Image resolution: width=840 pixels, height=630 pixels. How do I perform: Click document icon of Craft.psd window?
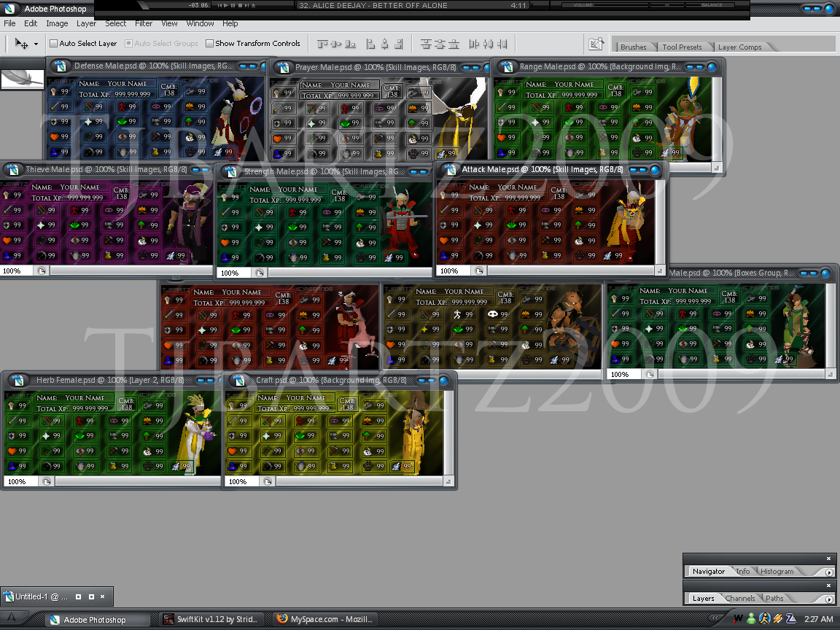click(x=239, y=381)
